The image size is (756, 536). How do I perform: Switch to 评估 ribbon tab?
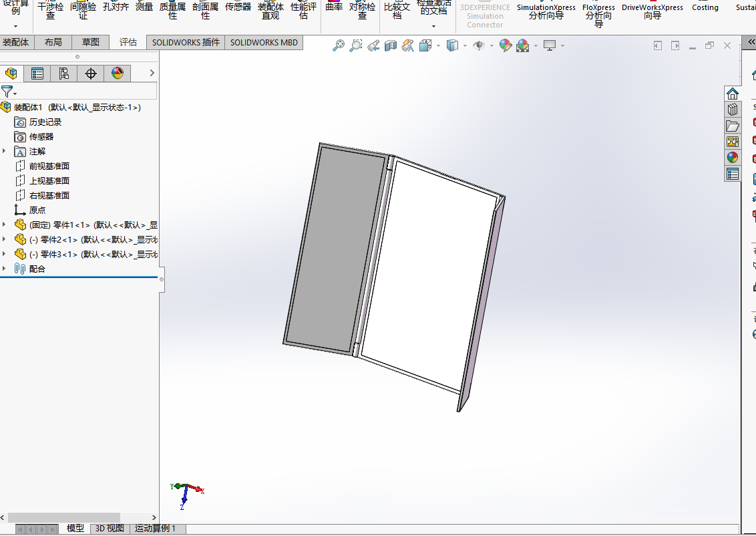pos(128,43)
